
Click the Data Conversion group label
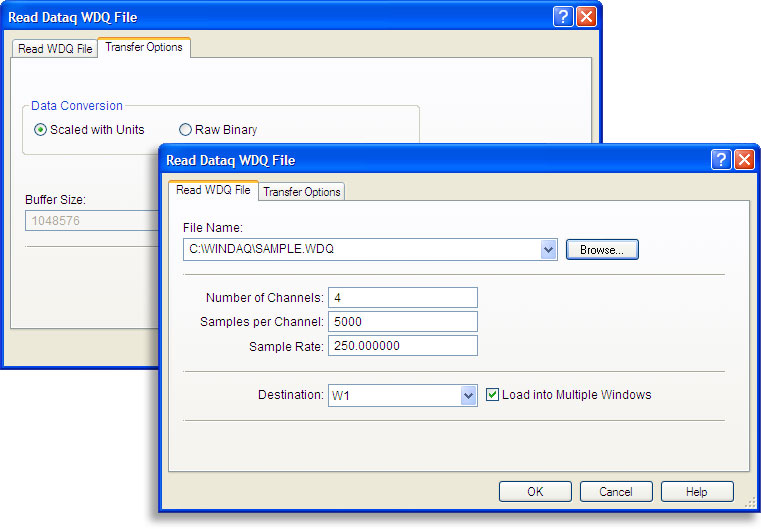77,105
